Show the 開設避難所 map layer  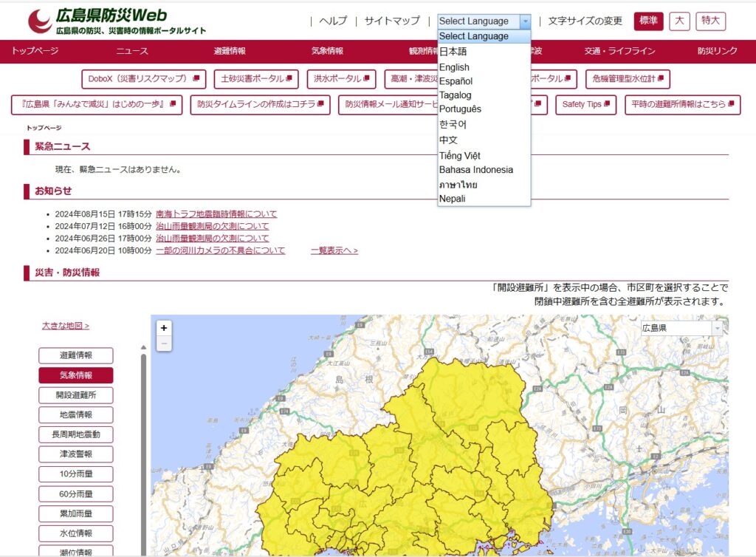[x=76, y=395]
